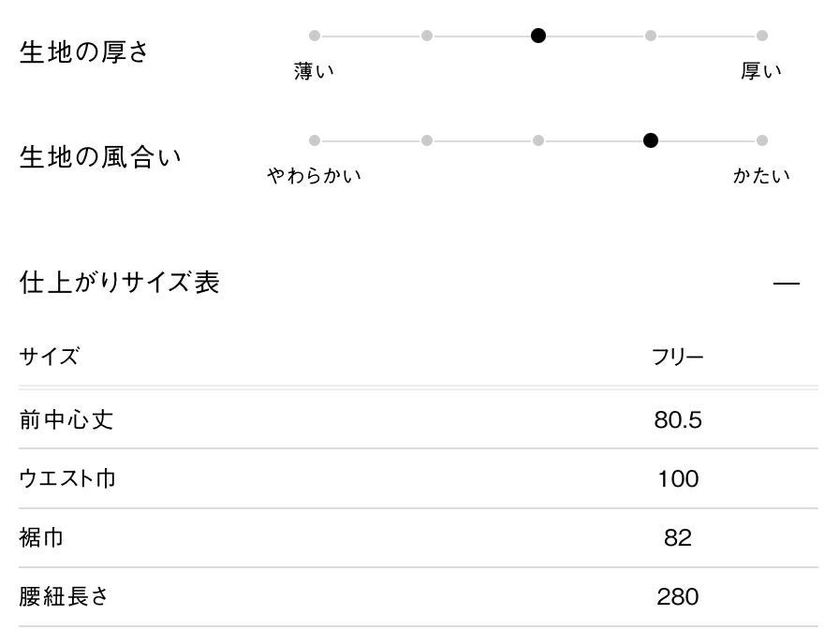The image size is (839, 644).
Task: Click the second dot on 生地の風合い scale
Action: tap(427, 140)
